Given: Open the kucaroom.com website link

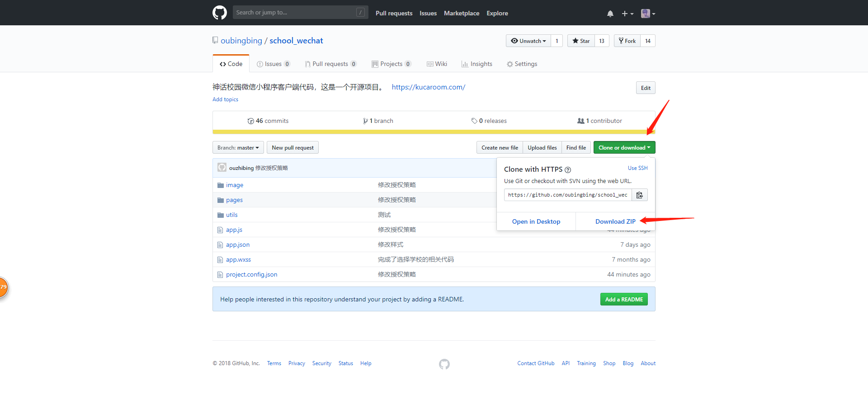Looking at the screenshot, I should [429, 87].
